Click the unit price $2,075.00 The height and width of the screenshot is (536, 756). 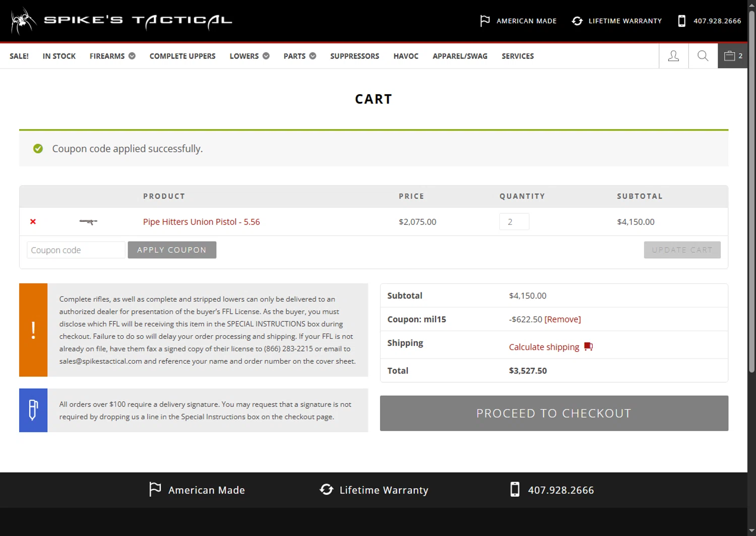(x=417, y=222)
